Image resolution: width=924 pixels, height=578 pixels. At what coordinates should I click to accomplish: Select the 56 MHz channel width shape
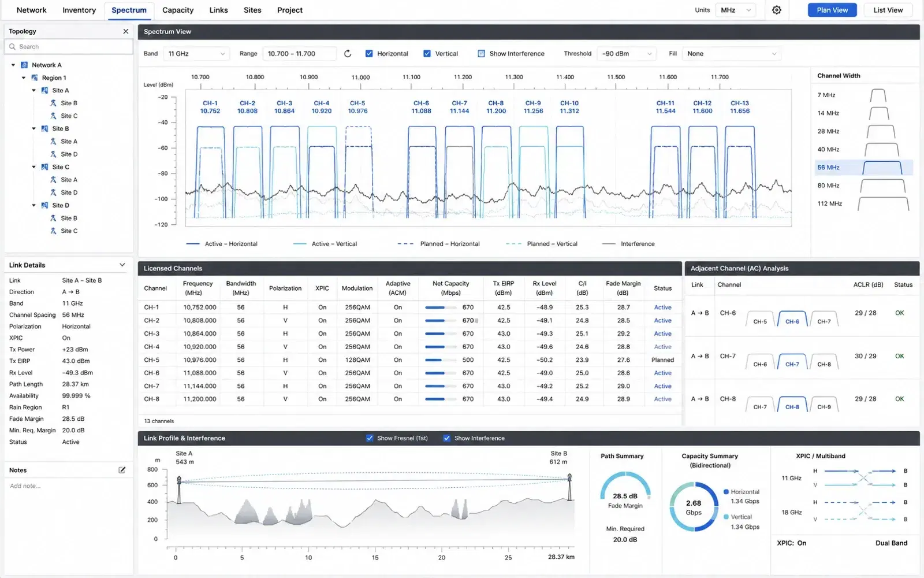(x=882, y=168)
